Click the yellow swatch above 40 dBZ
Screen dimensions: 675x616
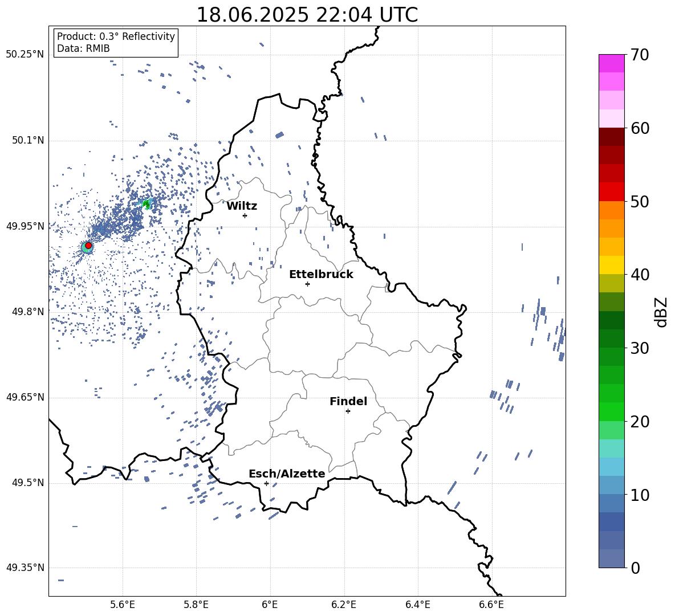612,265
